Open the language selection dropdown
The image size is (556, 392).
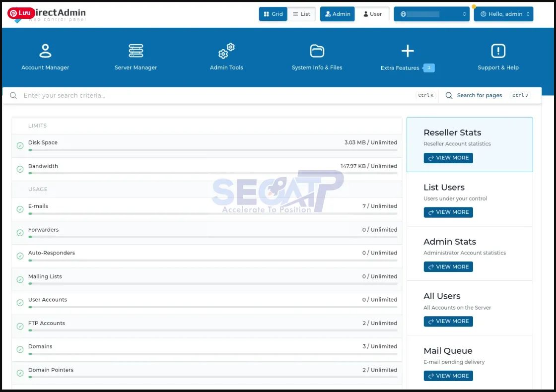click(431, 14)
